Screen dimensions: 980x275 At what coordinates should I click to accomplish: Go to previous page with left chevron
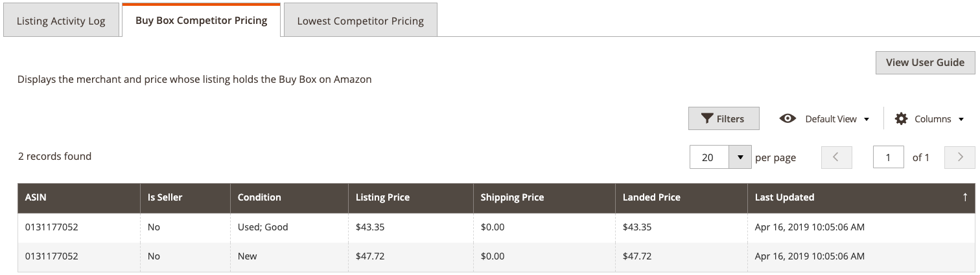pyautogui.click(x=836, y=157)
